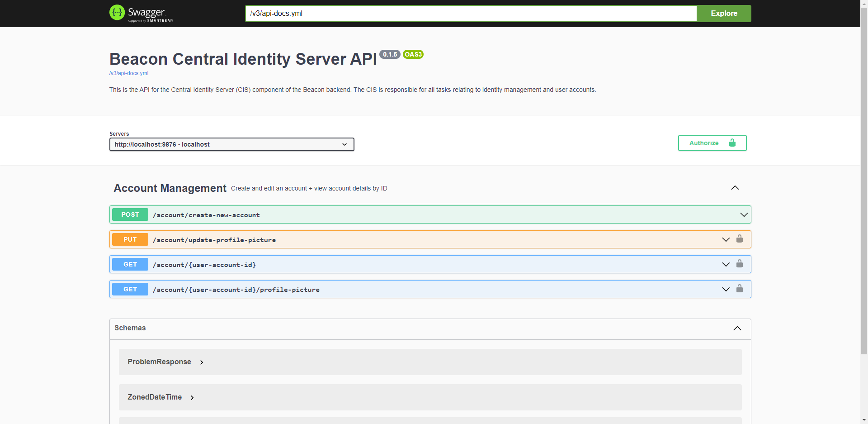Expand the create-new-account endpoint chevron
868x424 pixels.
point(744,214)
